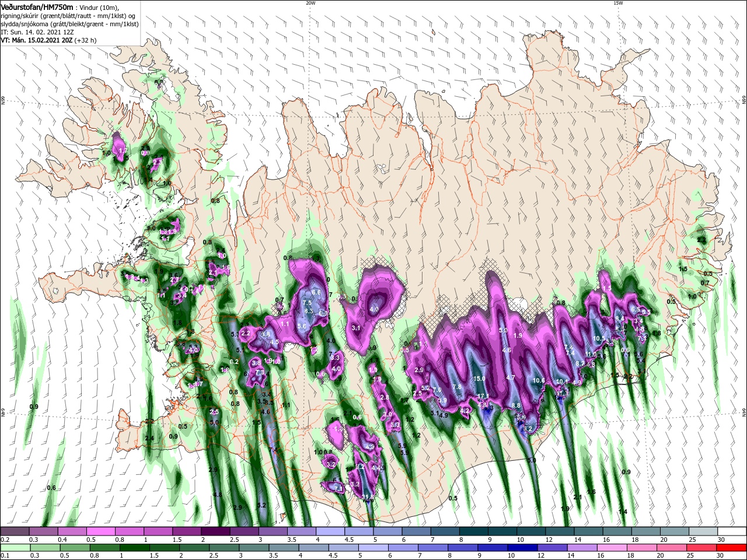Select snow legend swatch between 25 and 30

point(704,531)
